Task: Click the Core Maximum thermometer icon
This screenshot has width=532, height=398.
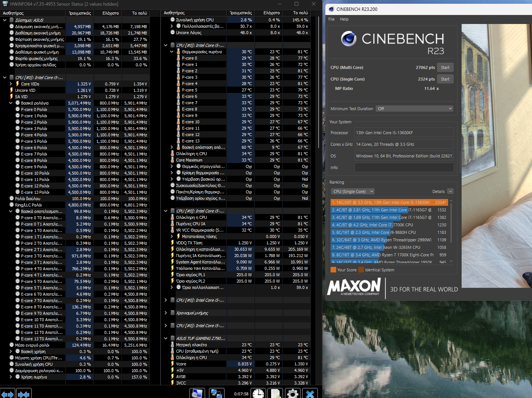Action: coord(172,160)
